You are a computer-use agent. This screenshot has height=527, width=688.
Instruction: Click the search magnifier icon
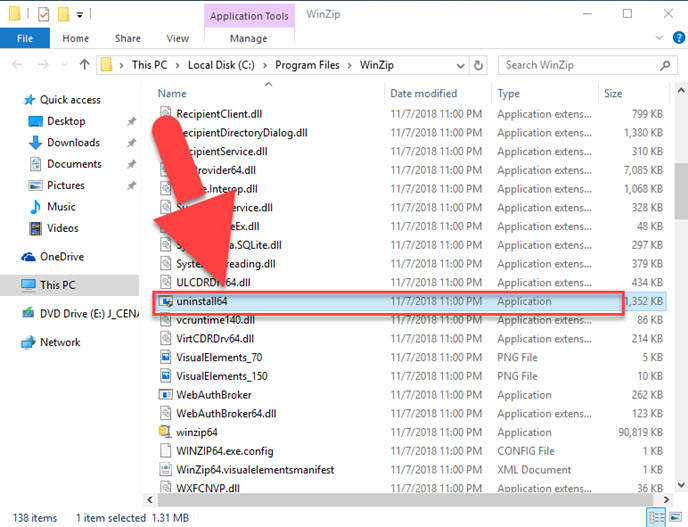click(665, 65)
